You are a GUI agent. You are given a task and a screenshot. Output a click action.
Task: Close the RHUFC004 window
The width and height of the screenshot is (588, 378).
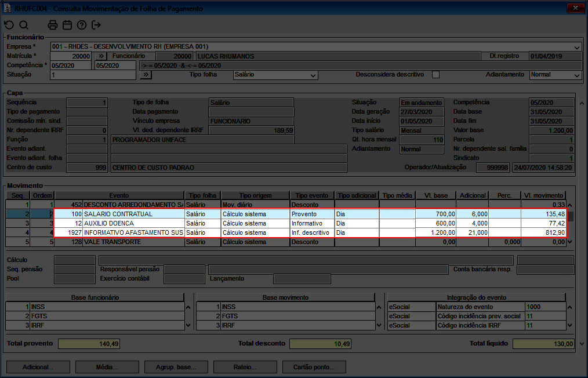pyautogui.click(x=575, y=8)
